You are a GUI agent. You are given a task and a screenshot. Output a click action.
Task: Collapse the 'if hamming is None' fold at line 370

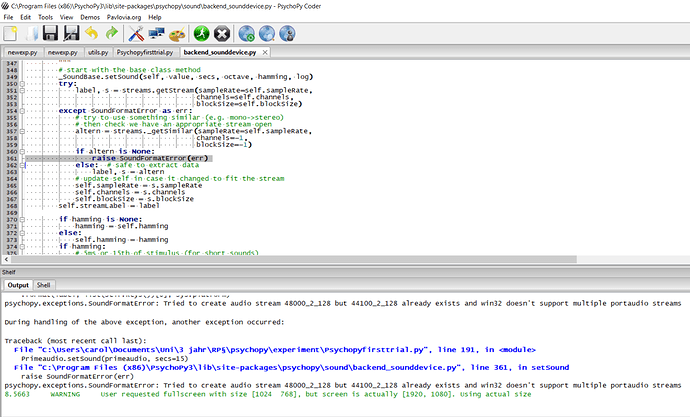click(x=22, y=219)
